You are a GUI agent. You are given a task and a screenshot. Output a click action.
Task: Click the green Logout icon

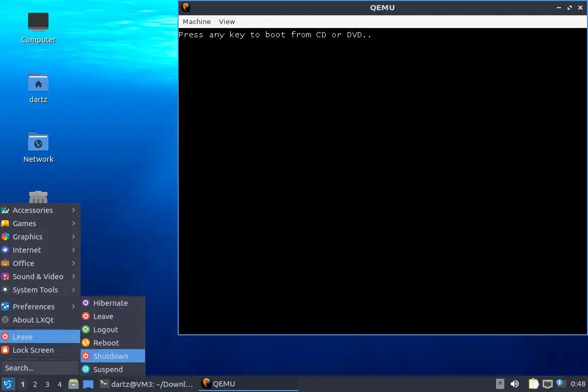click(x=86, y=329)
